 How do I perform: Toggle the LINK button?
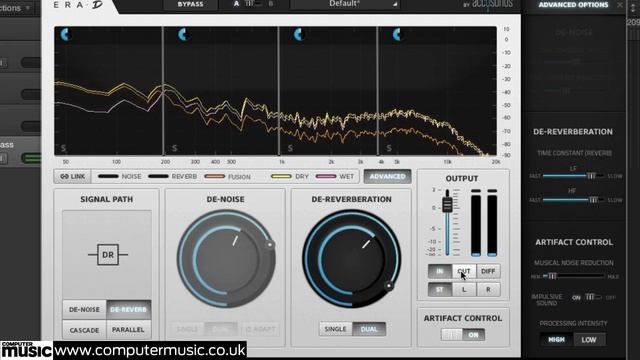point(73,176)
